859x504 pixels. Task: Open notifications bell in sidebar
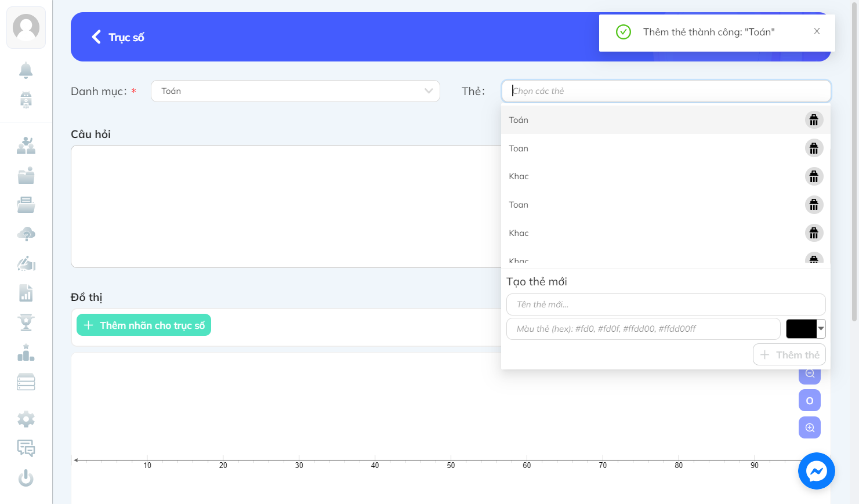tap(26, 70)
